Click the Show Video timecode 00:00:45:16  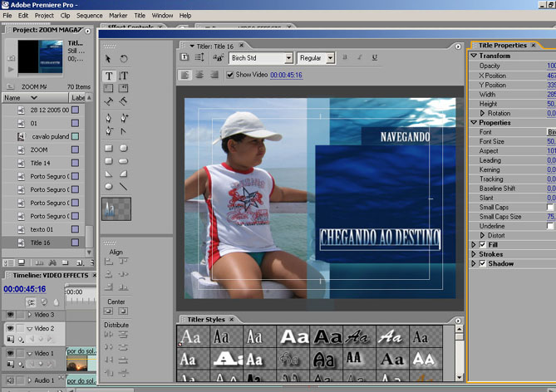286,75
